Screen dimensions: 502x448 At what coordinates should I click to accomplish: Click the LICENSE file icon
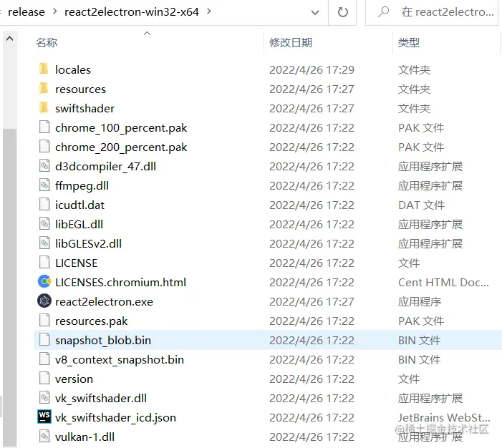44,262
